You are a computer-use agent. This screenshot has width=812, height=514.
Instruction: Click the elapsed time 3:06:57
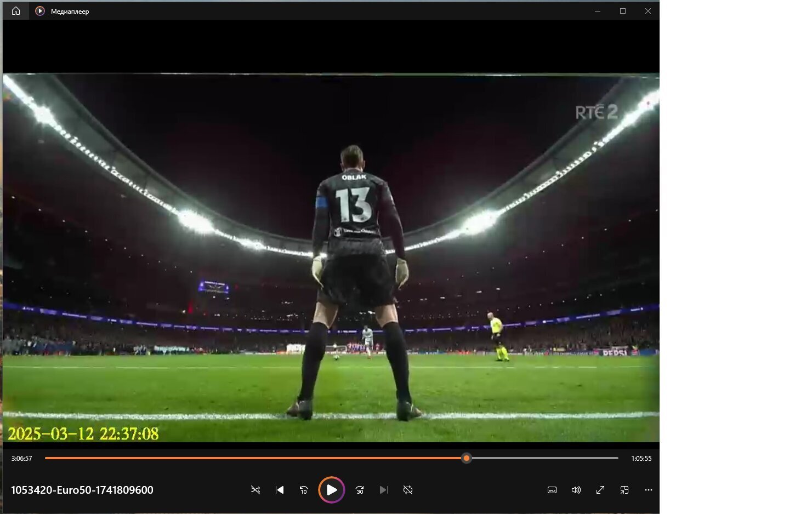pyautogui.click(x=22, y=459)
